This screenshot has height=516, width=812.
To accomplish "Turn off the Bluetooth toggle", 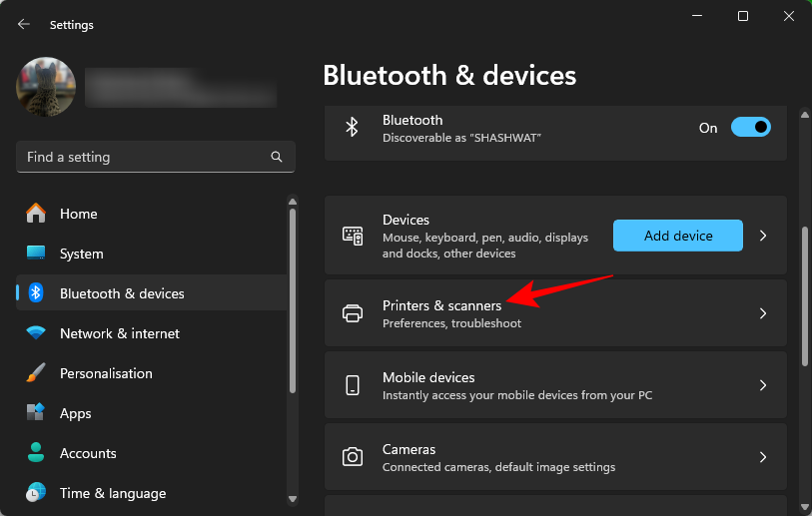I will (x=750, y=128).
